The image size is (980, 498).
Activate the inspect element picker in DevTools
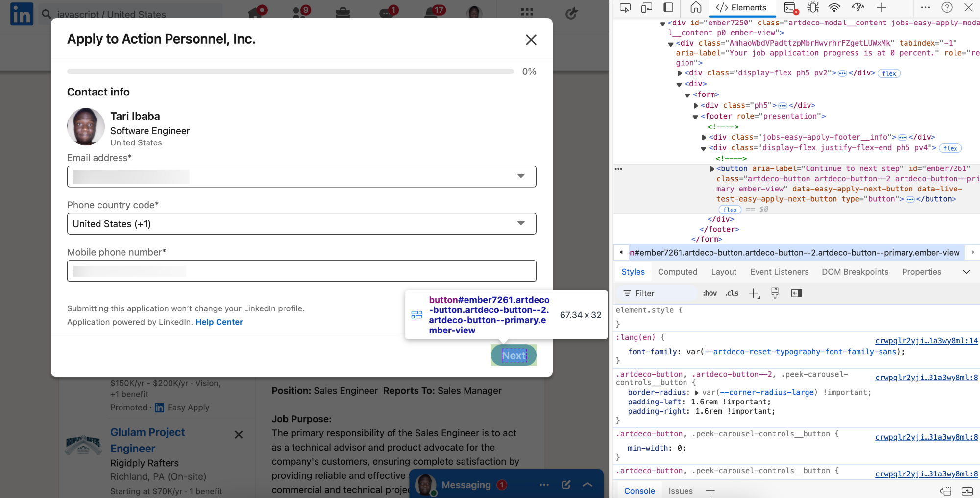coord(625,7)
